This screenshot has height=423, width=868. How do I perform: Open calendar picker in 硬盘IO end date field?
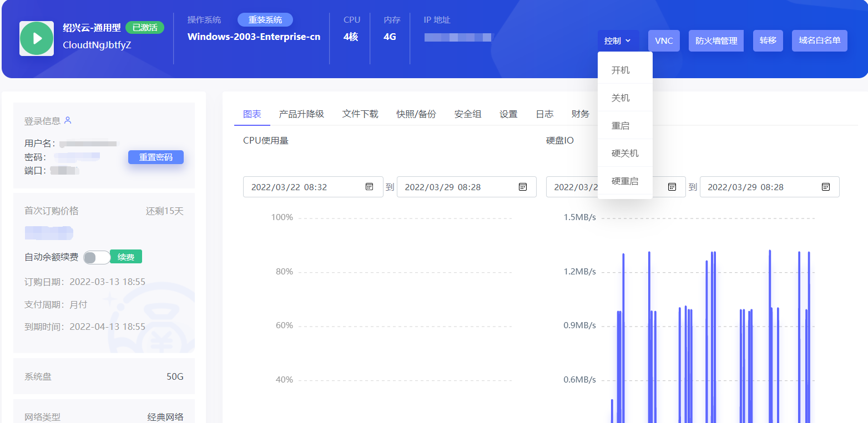click(x=826, y=187)
